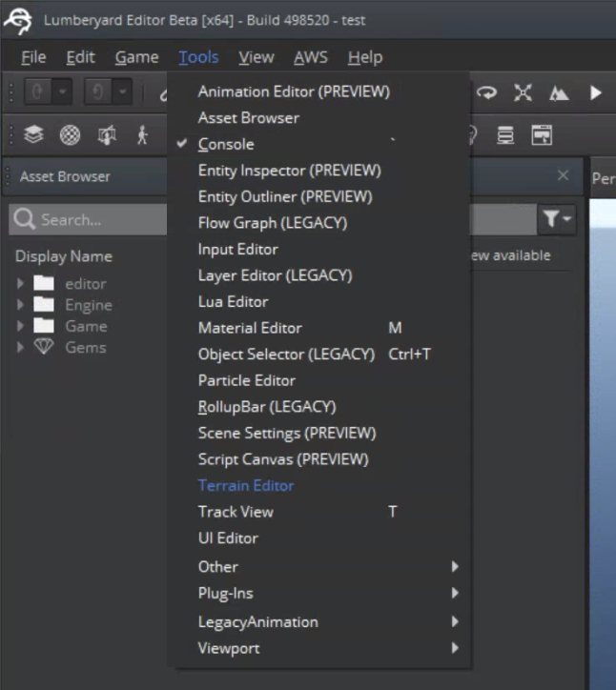Open the Game menu
The width and height of the screenshot is (616, 690).
[x=136, y=57]
